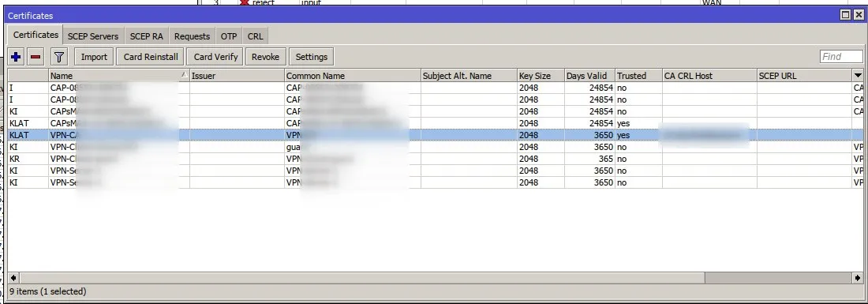Open the column selector dropdown arrow
The width and height of the screenshot is (868, 304).
coord(858,75)
